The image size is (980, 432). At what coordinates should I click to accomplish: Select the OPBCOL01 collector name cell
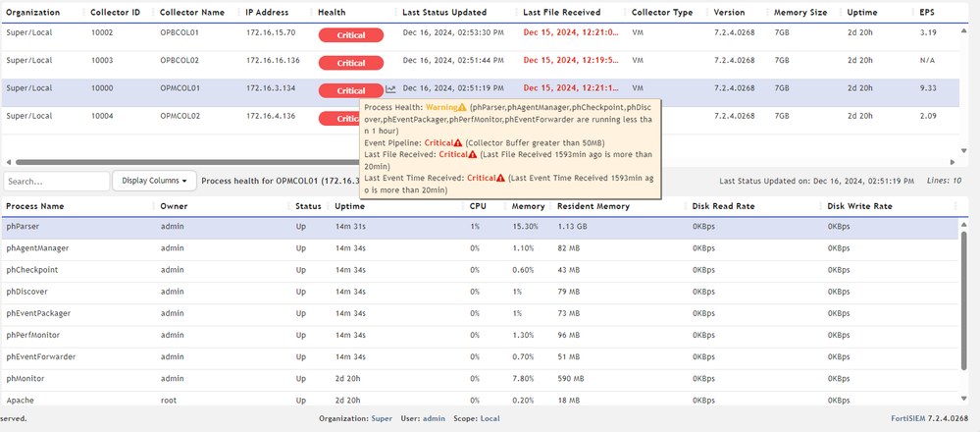pos(180,32)
